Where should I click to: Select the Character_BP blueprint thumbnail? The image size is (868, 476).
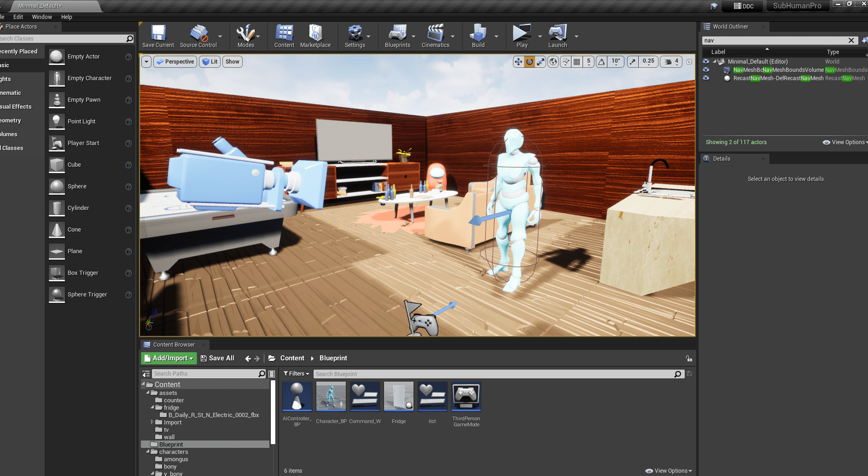[x=331, y=397]
